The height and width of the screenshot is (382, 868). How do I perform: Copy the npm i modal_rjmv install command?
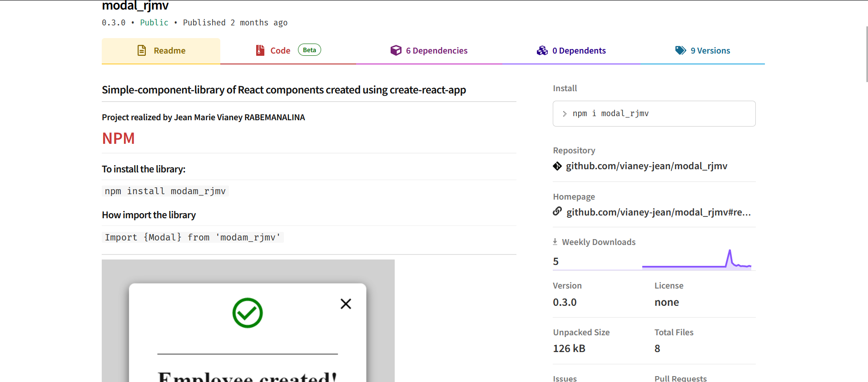[654, 113]
